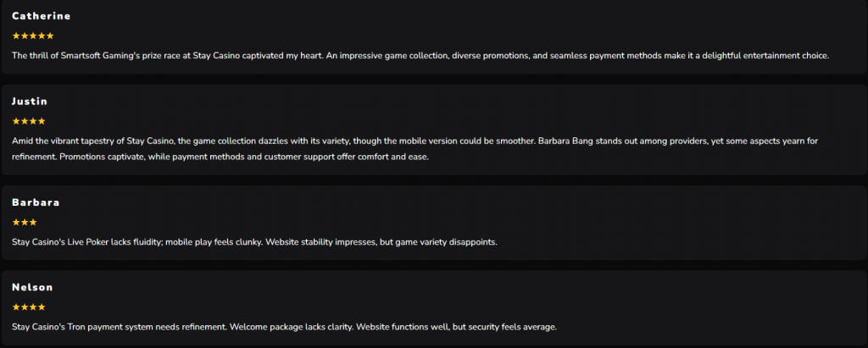Click Catherine's review text about Smartsoft Gaming
868x348 pixels.
(x=420, y=56)
